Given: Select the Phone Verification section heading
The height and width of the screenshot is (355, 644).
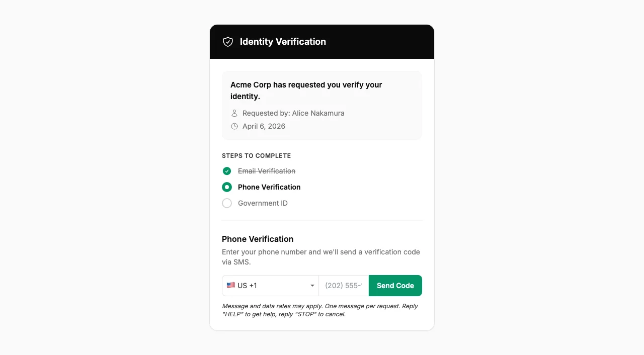Looking at the screenshot, I should pos(258,239).
